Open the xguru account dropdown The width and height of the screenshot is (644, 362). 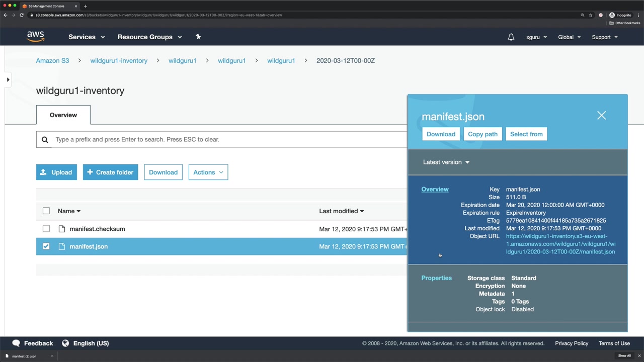point(536,37)
